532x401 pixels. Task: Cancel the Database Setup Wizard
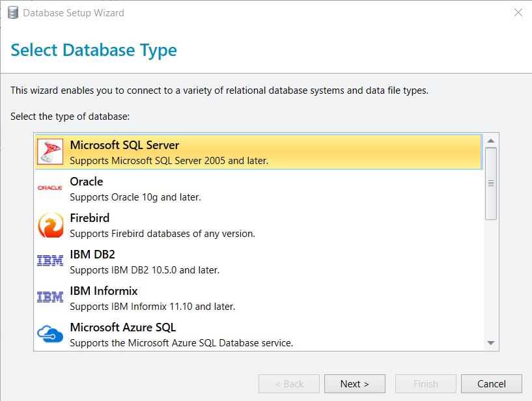coord(491,383)
